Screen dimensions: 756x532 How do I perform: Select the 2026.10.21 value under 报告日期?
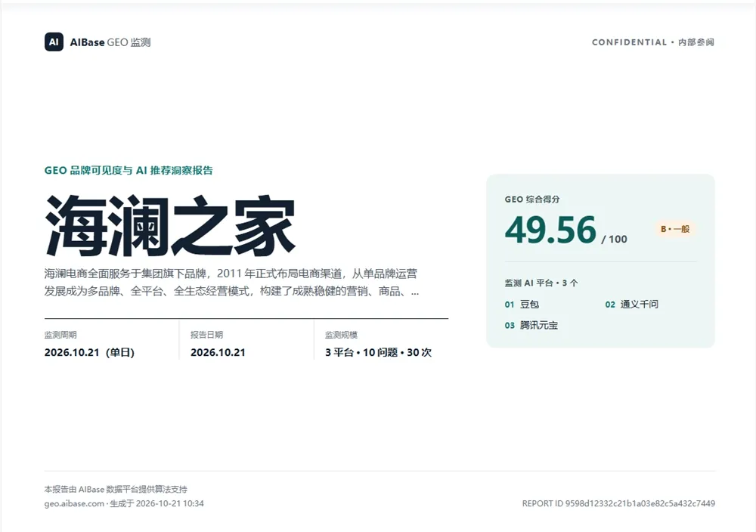tap(218, 352)
